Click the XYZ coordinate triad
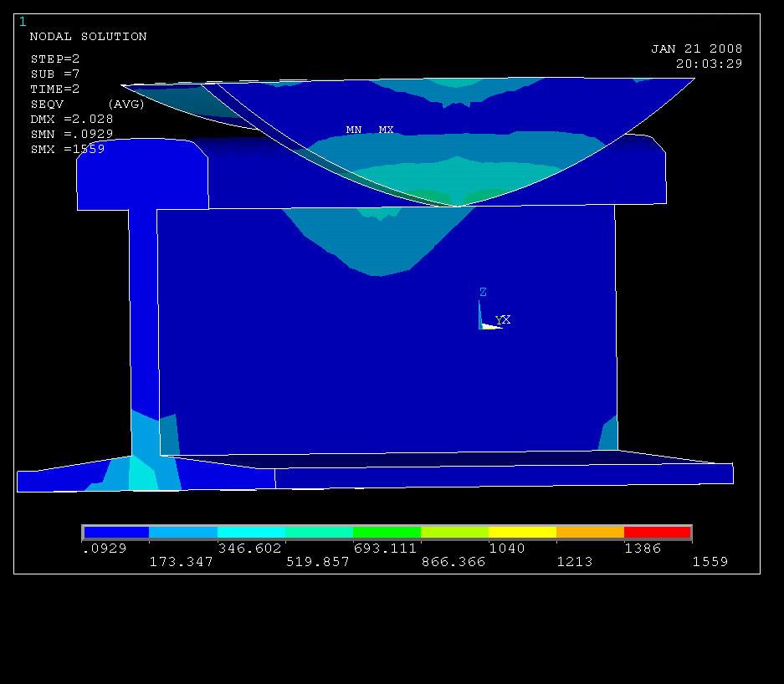Viewport: 784px width, 684px height. pos(494,309)
